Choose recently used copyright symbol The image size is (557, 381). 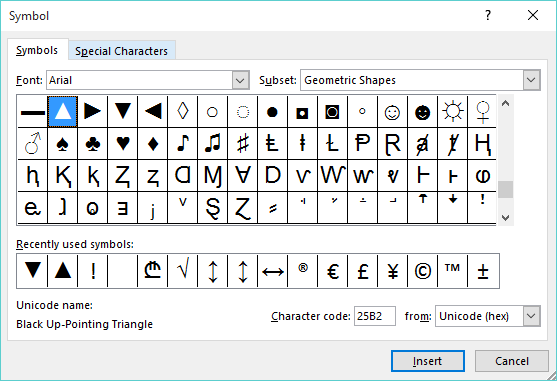point(422,271)
